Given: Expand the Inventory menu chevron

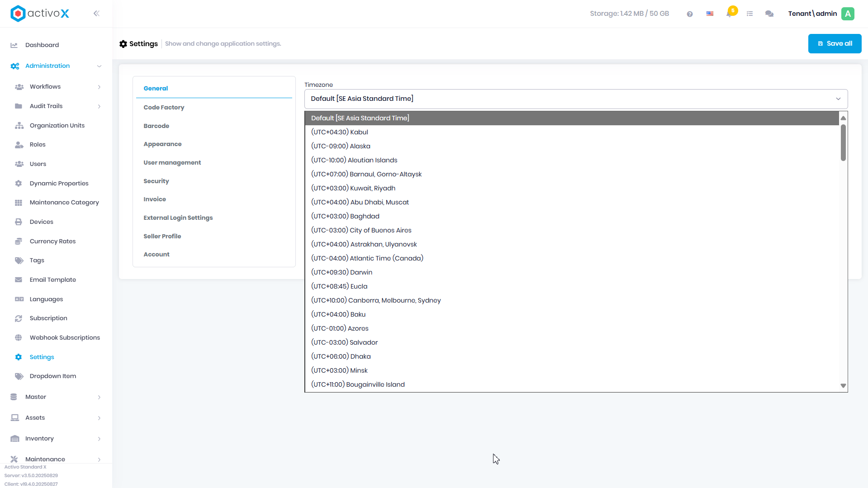Looking at the screenshot, I should (x=99, y=439).
